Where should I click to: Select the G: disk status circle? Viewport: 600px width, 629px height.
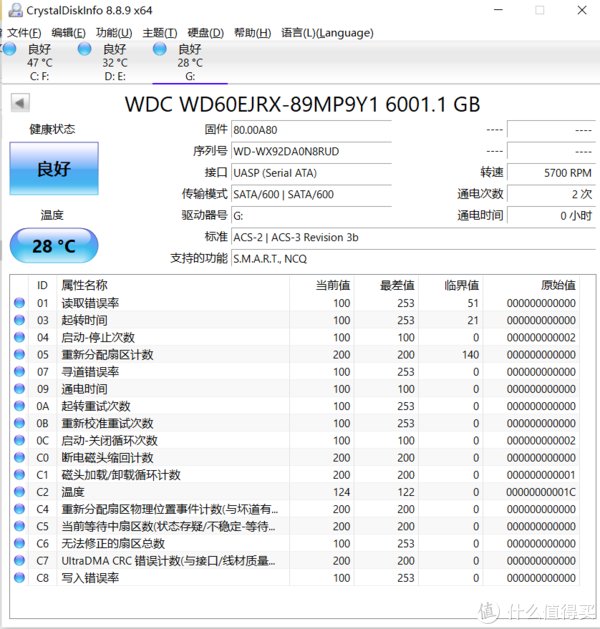pyautogui.click(x=160, y=49)
